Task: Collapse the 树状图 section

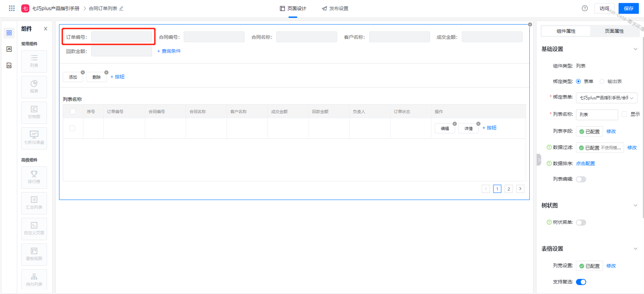Action: click(x=636, y=206)
